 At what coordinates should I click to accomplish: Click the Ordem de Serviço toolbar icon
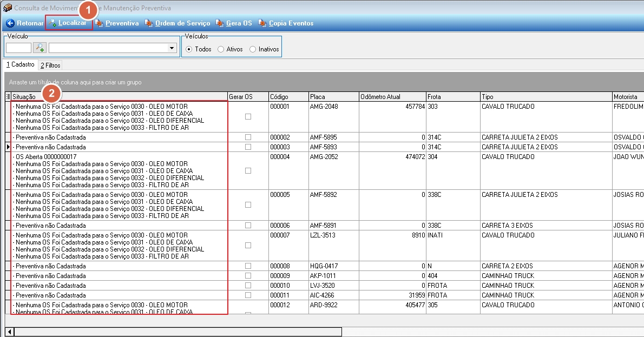point(149,23)
